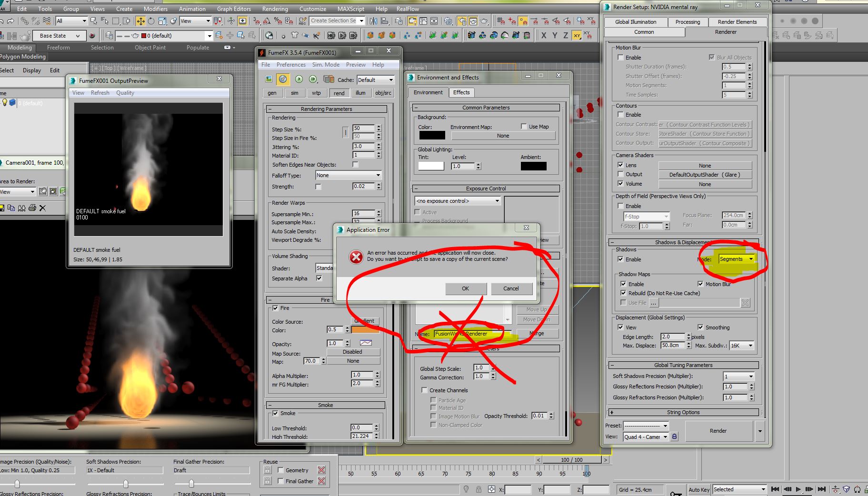Switch to the Effects tab
Viewport: 868px width, 496px height.
point(461,92)
